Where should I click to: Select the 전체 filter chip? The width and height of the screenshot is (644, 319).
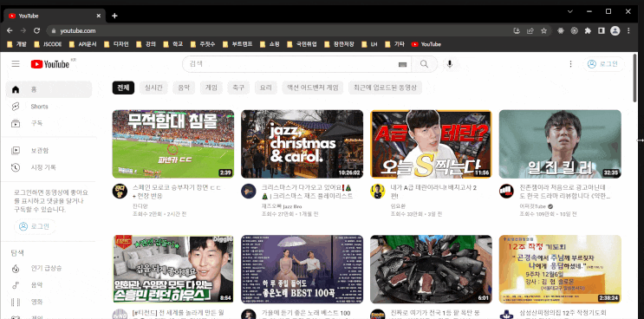click(123, 88)
